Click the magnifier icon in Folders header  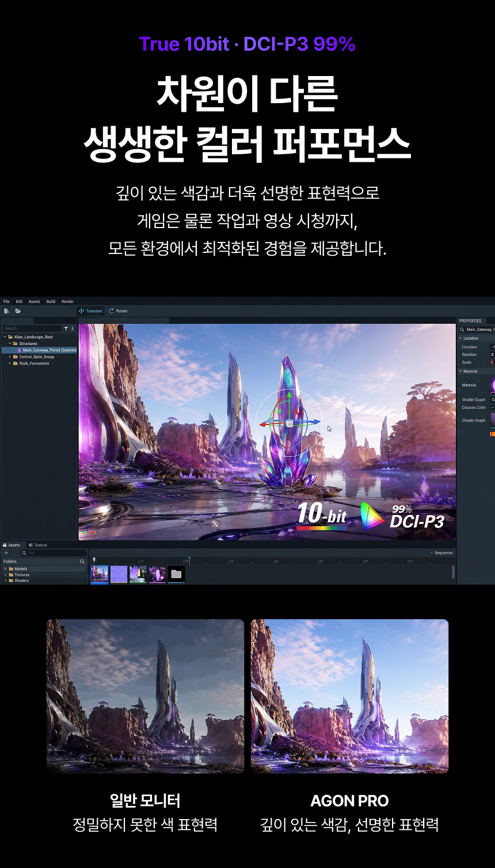point(82,561)
